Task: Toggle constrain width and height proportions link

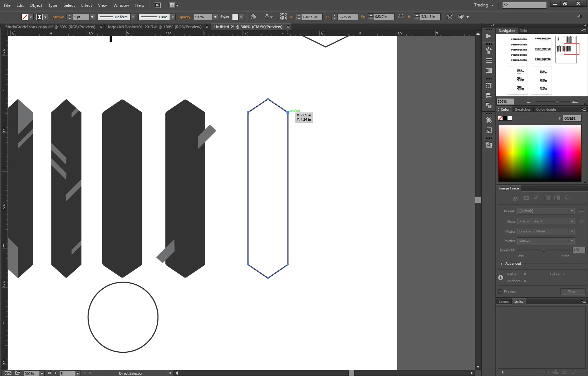Action: pyautogui.click(x=401, y=17)
